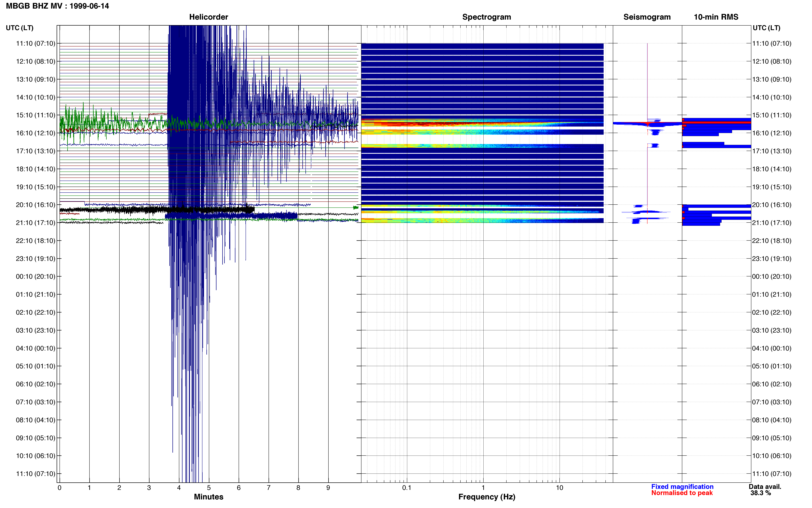Click left axis label '06:10 (02:10)'
Screen dimensions: 812x508
(x=36, y=384)
